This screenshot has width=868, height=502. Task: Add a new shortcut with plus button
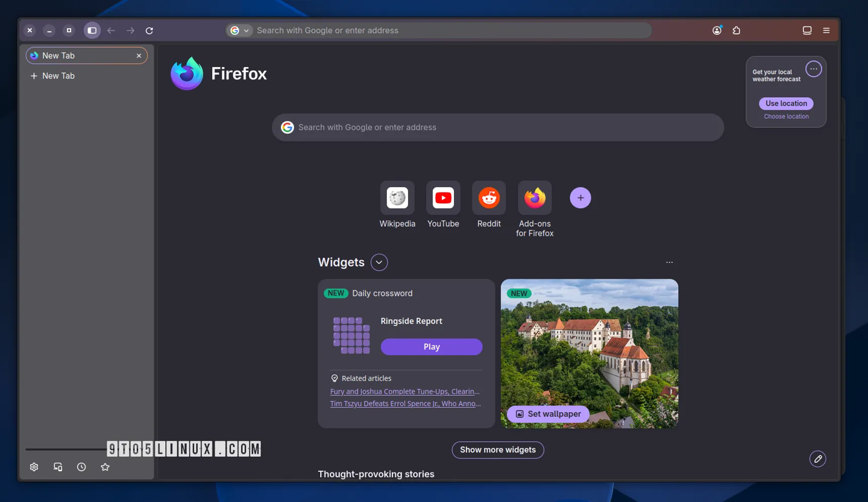click(x=580, y=198)
